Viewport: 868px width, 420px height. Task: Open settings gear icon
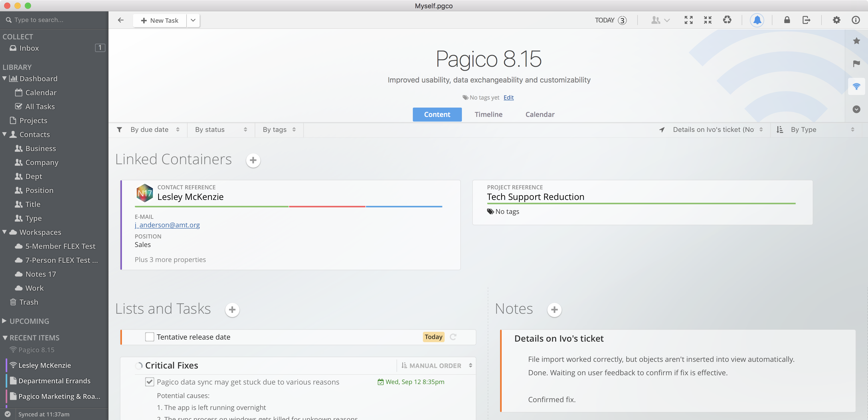point(836,20)
